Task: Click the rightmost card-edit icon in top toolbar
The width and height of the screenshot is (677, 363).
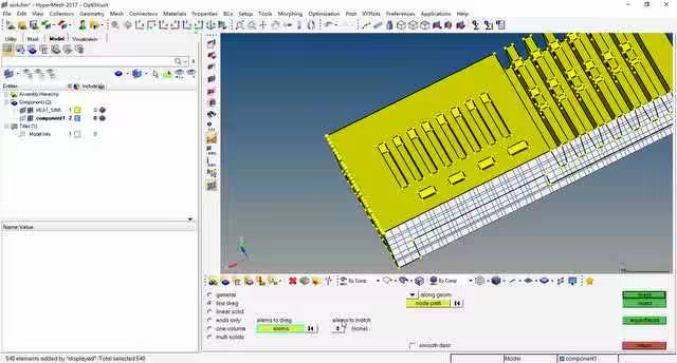Action: coord(500,25)
